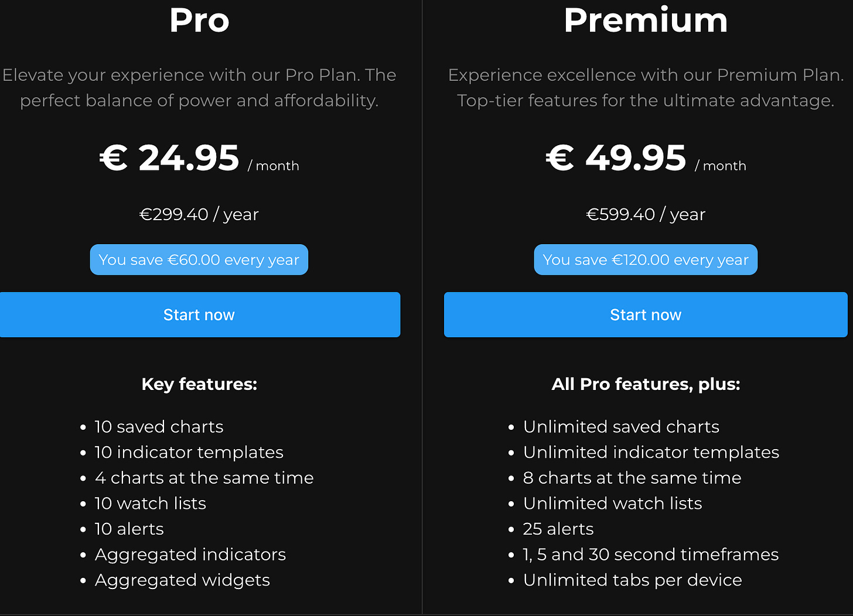Click the Pro plan heading

(x=199, y=20)
